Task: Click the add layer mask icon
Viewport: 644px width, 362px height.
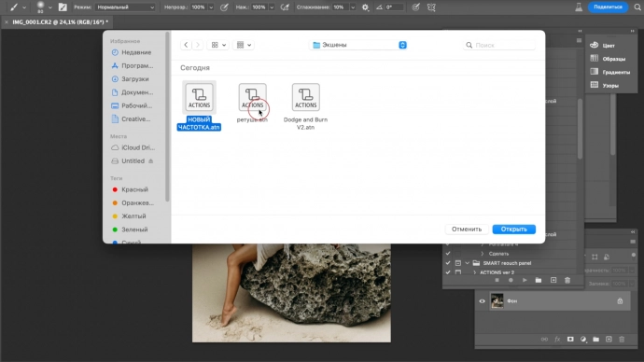Action: (570, 339)
